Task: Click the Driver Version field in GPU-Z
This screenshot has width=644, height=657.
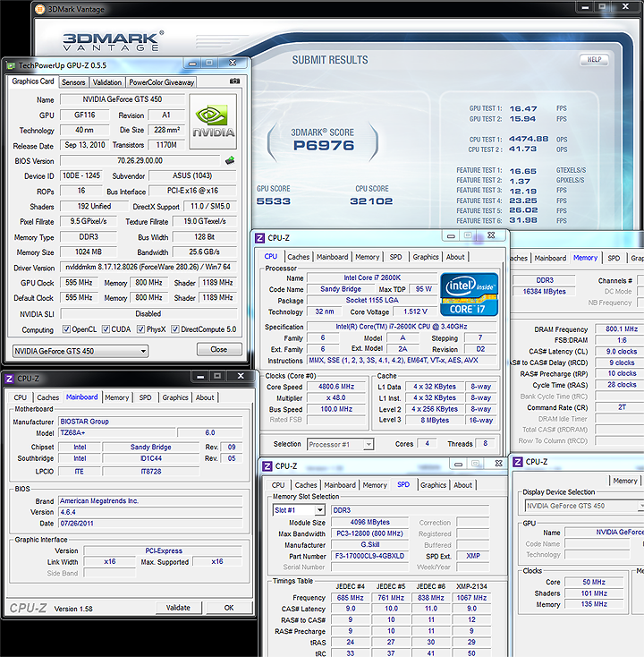Action: [148, 267]
